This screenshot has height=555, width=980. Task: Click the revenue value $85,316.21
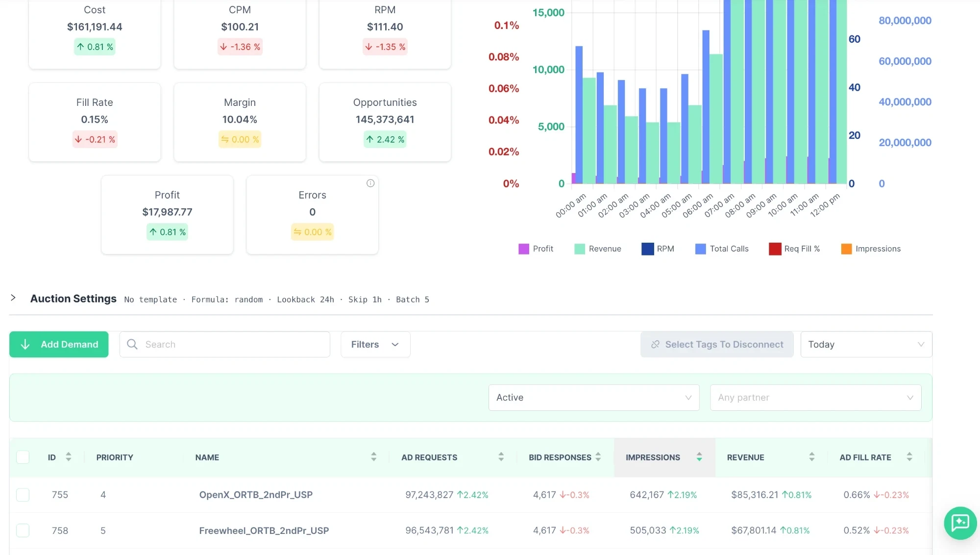pos(755,495)
